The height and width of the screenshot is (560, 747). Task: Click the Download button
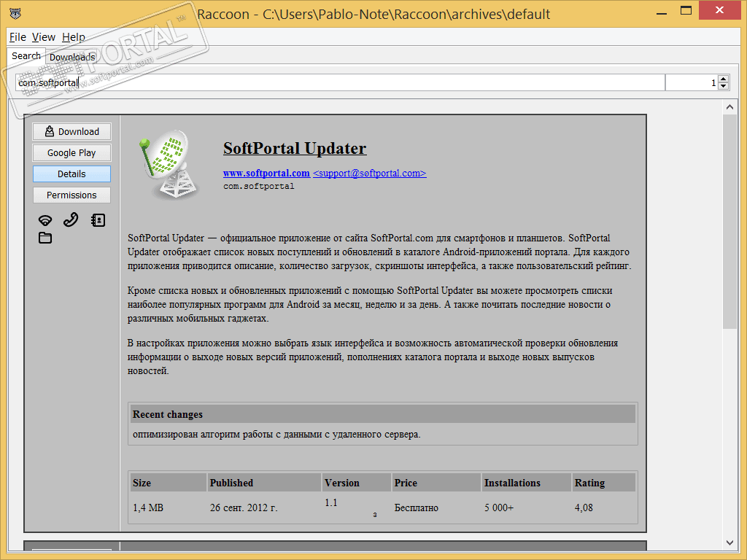71,131
